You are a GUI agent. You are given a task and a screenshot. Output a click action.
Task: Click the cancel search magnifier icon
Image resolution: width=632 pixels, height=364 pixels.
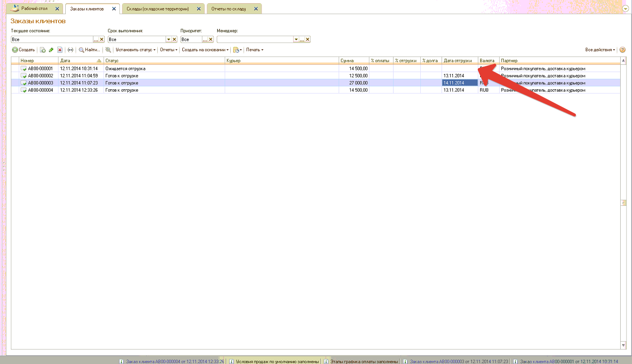point(108,50)
